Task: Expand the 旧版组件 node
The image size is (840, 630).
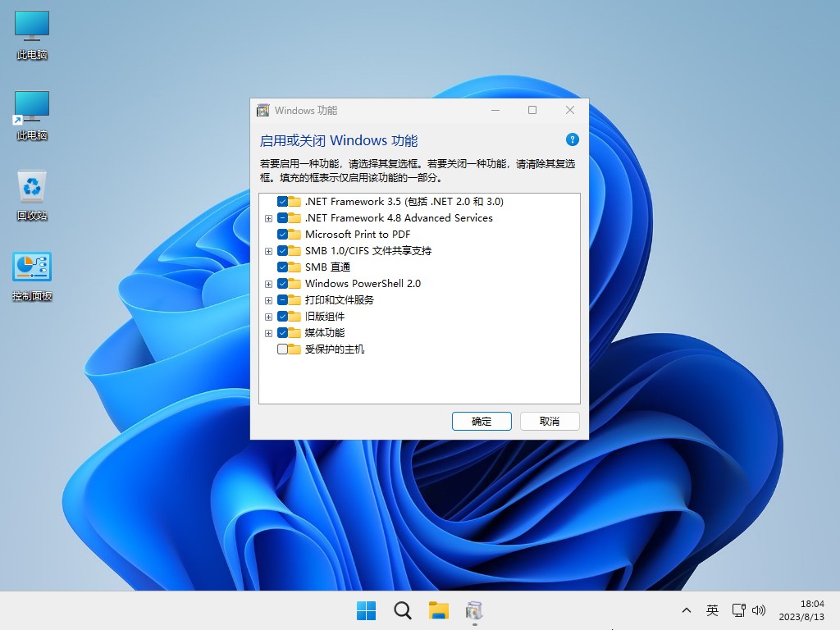Action: [268, 317]
